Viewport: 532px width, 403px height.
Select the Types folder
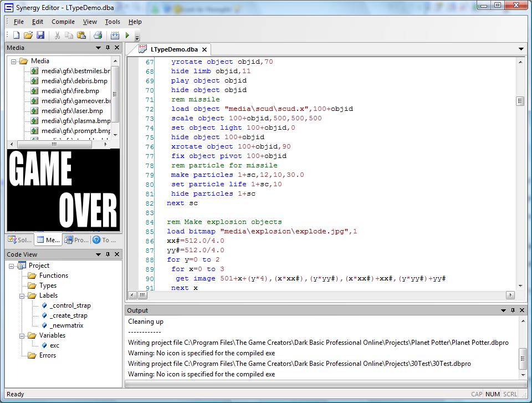[x=48, y=285]
